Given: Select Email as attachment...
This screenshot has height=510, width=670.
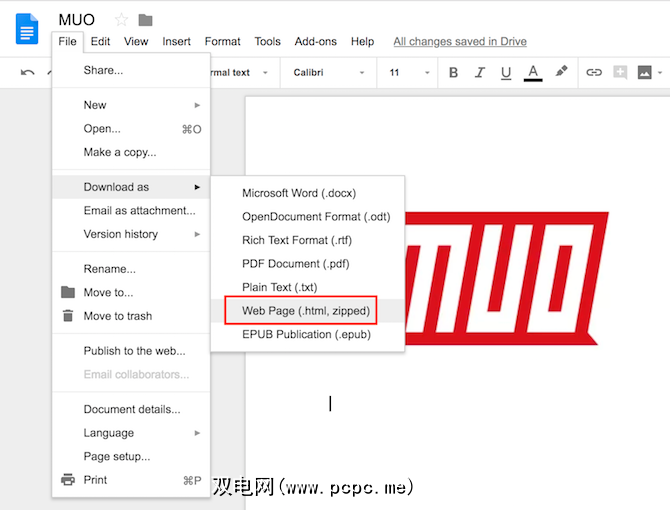Looking at the screenshot, I should (x=131, y=211).
